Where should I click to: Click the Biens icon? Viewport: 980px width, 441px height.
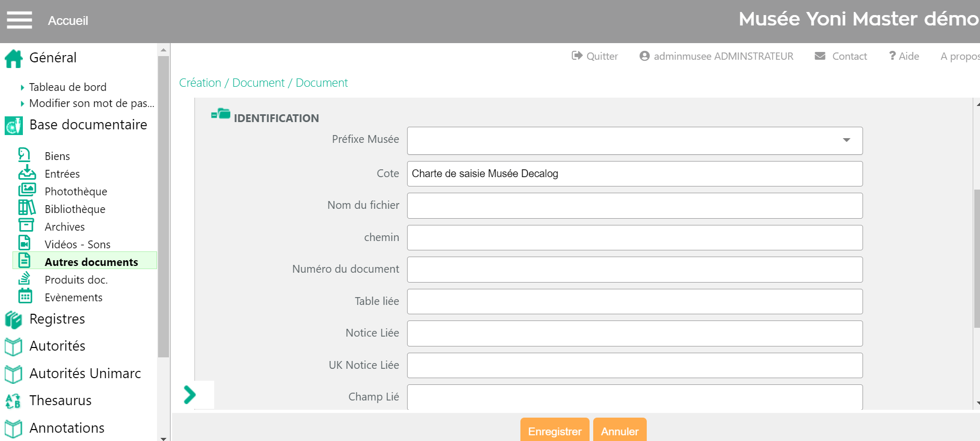[x=24, y=155]
